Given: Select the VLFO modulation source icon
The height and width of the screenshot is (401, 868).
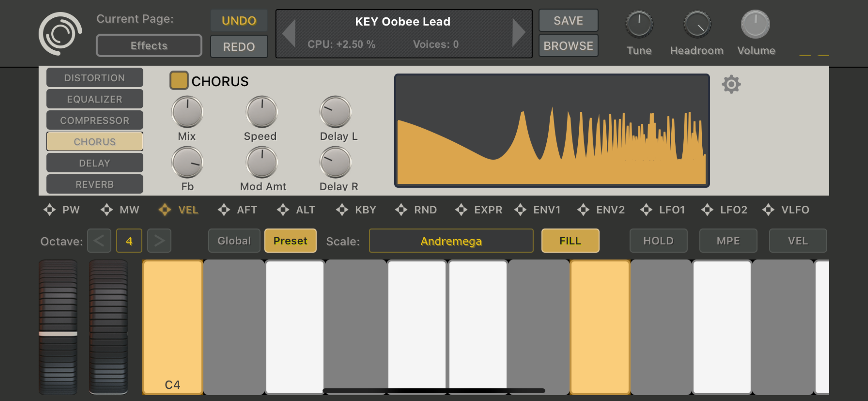Looking at the screenshot, I should click(768, 210).
